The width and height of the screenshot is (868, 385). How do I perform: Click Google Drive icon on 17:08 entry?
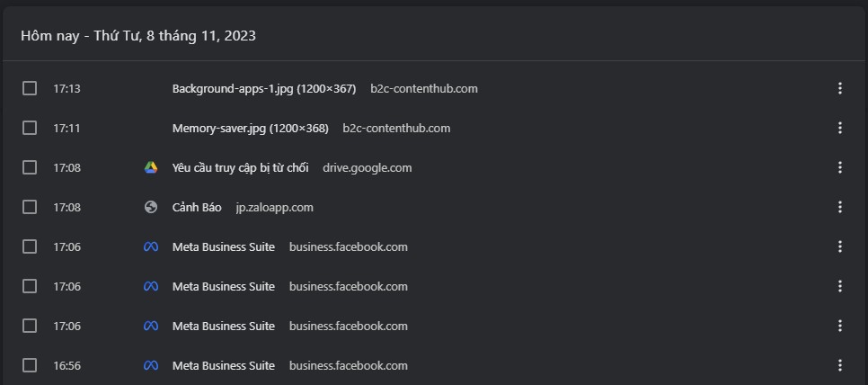(x=151, y=167)
